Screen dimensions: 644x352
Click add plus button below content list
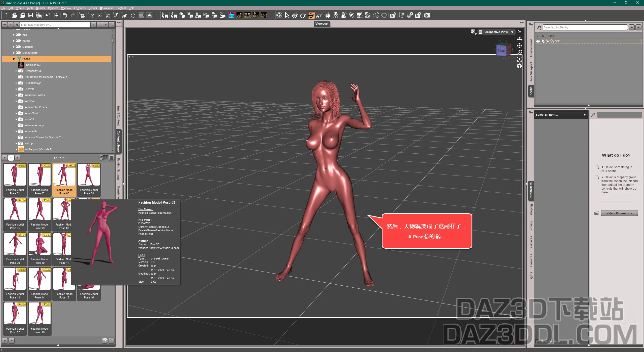(x=5, y=341)
